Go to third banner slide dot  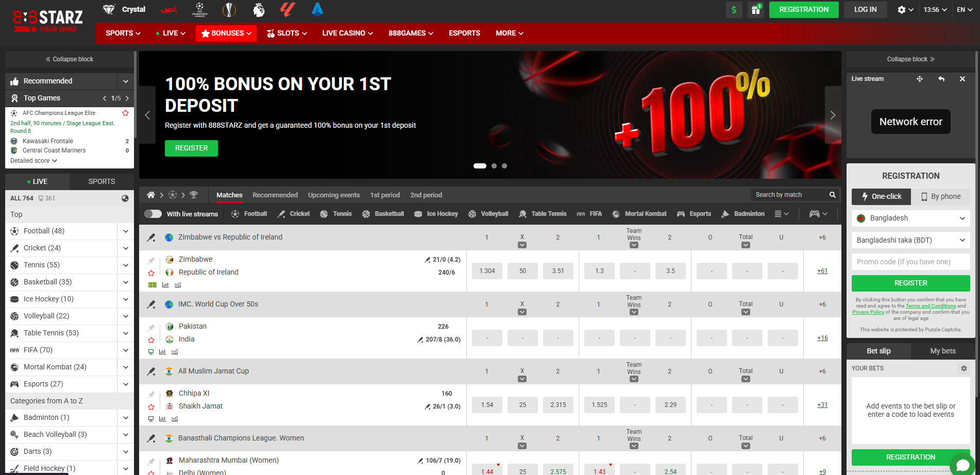[x=504, y=166]
